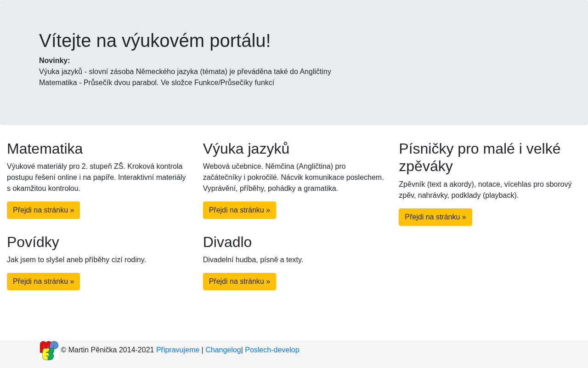Open the Písničky pro malé i velké zpěváky page button

tap(435, 217)
